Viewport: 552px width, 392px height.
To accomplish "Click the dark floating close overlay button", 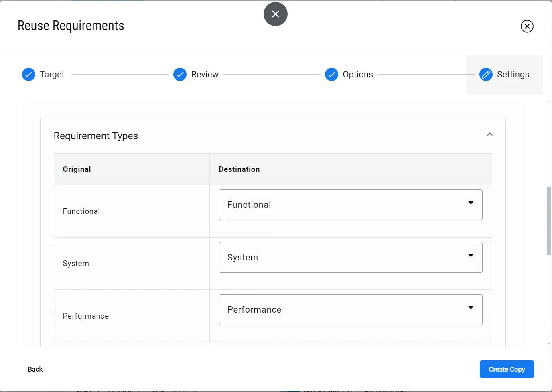I will (x=275, y=14).
